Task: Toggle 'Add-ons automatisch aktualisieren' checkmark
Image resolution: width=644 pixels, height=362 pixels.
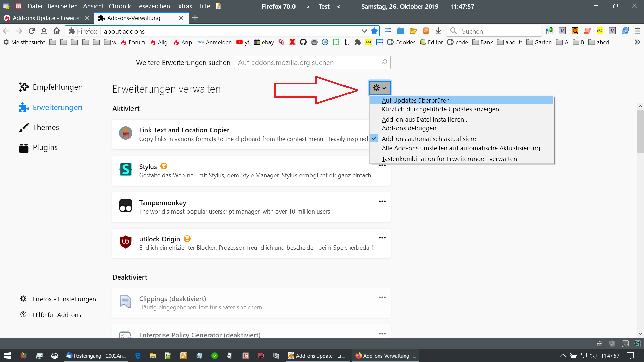Action: click(430, 139)
